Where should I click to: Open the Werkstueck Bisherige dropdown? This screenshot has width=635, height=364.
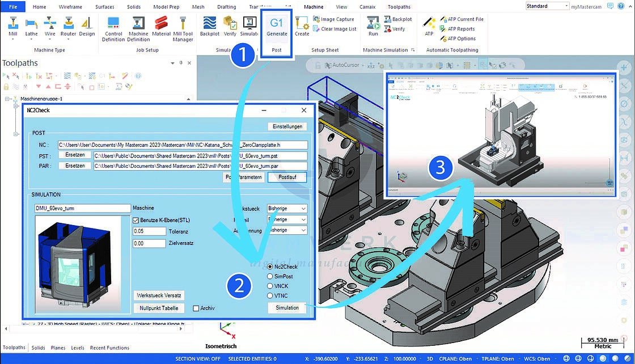(x=287, y=209)
